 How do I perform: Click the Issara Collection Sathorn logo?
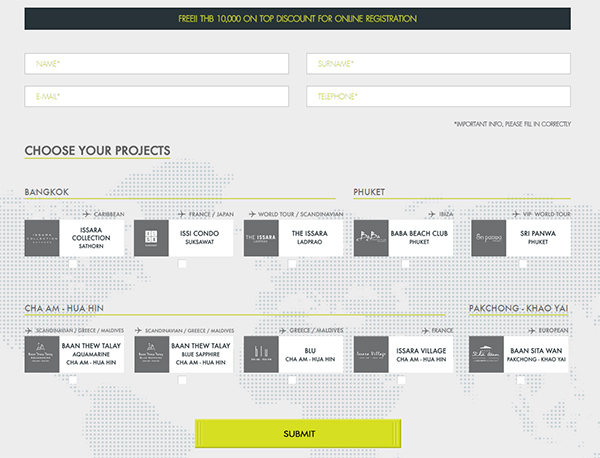42,238
